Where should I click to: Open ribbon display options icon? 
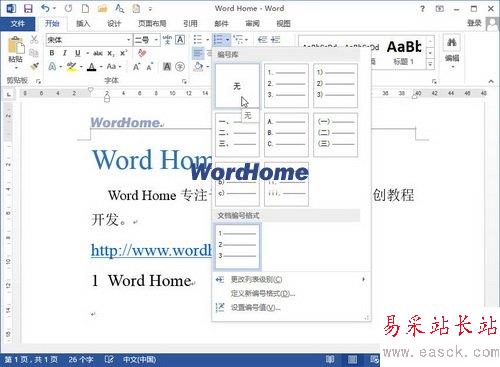[x=440, y=9]
